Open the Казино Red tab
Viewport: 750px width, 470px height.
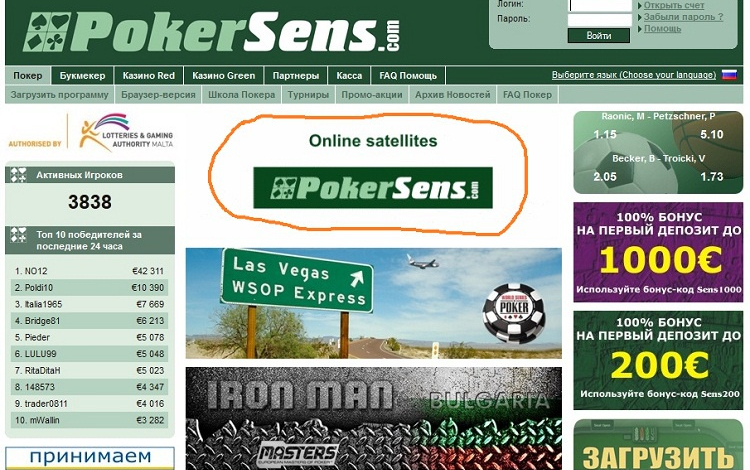point(149,76)
